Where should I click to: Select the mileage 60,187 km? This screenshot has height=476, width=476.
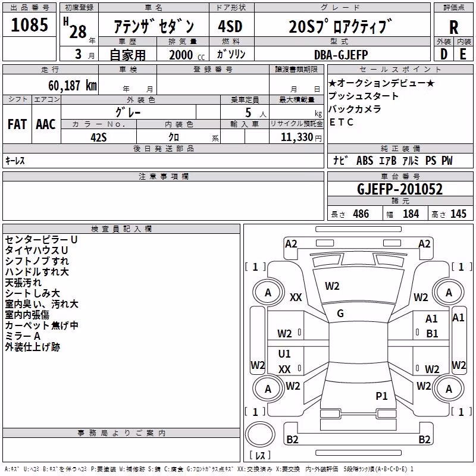[73, 86]
